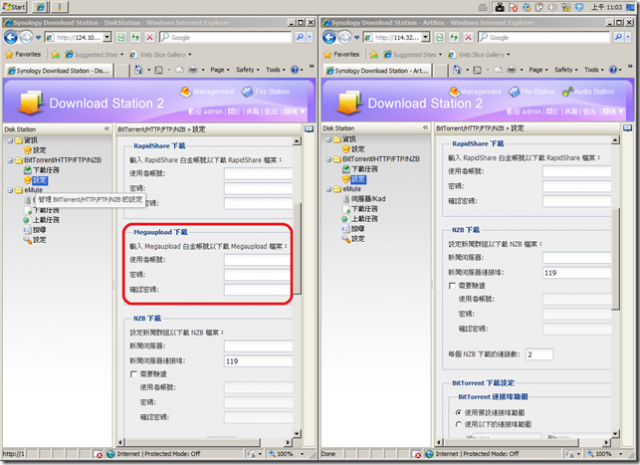Screen dimensions: 640x465
Task: Click horizontal scrollbar in left settings panel
Action: pyautogui.click(x=192, y=442)
